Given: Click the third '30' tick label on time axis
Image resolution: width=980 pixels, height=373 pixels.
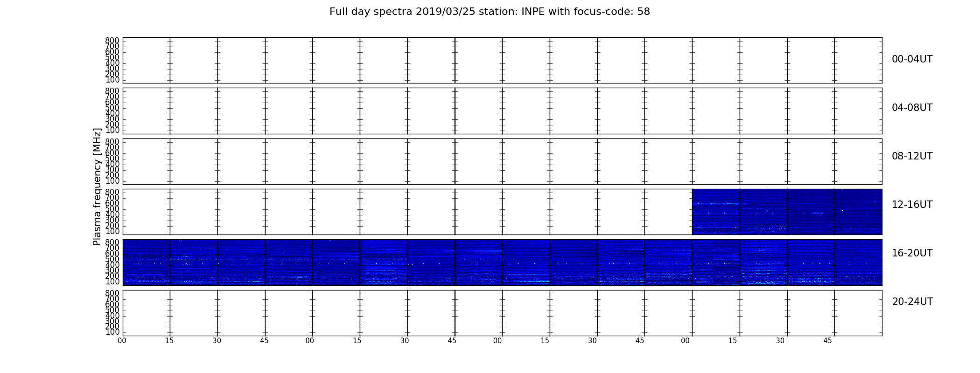Looking at the screenshot, I should coord(593,341).
